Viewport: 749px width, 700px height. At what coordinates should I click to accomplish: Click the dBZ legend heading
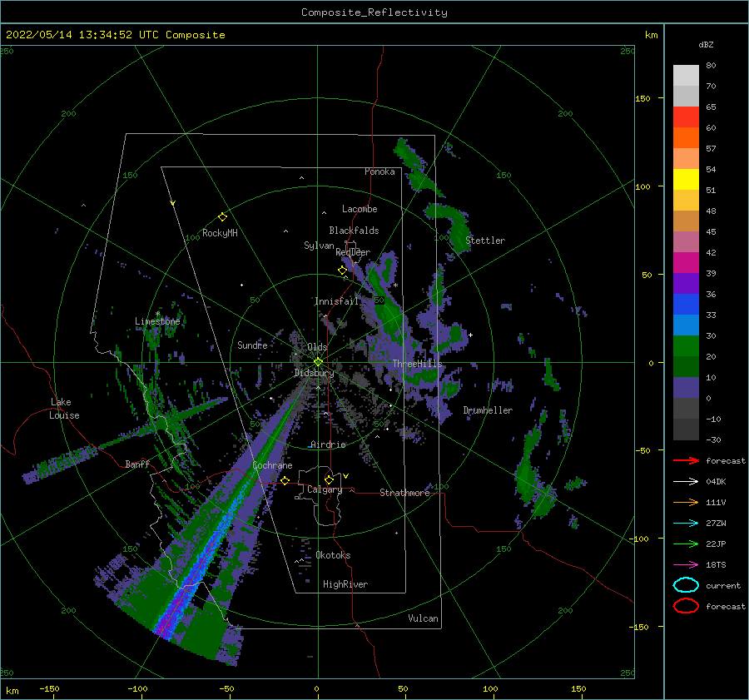[x=706, y=44]
